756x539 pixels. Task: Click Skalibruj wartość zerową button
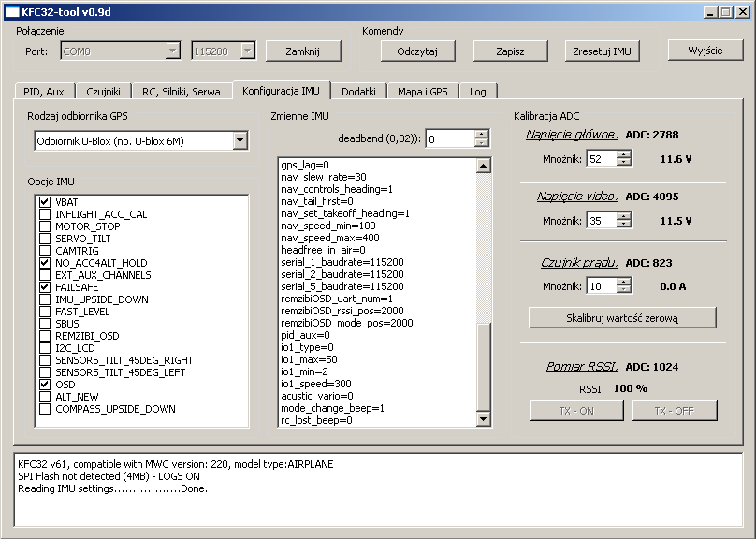point(622,318)
